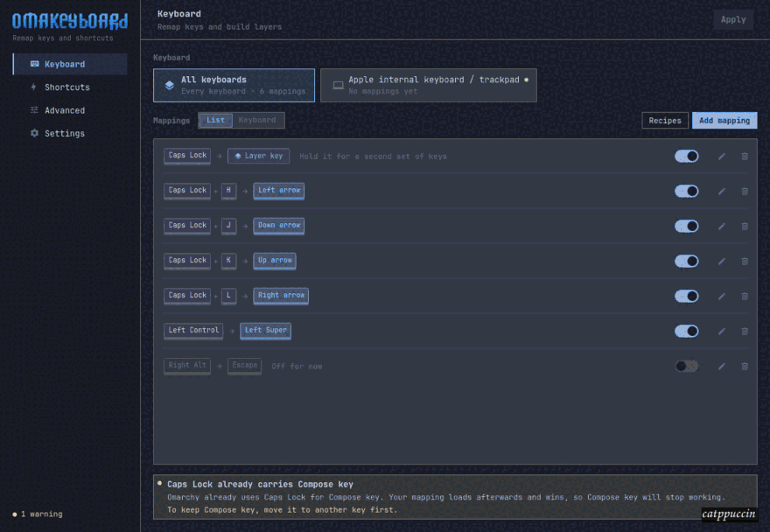Toggle the Down arrow mapping off

pyautogui.click(x=686, y=226)
